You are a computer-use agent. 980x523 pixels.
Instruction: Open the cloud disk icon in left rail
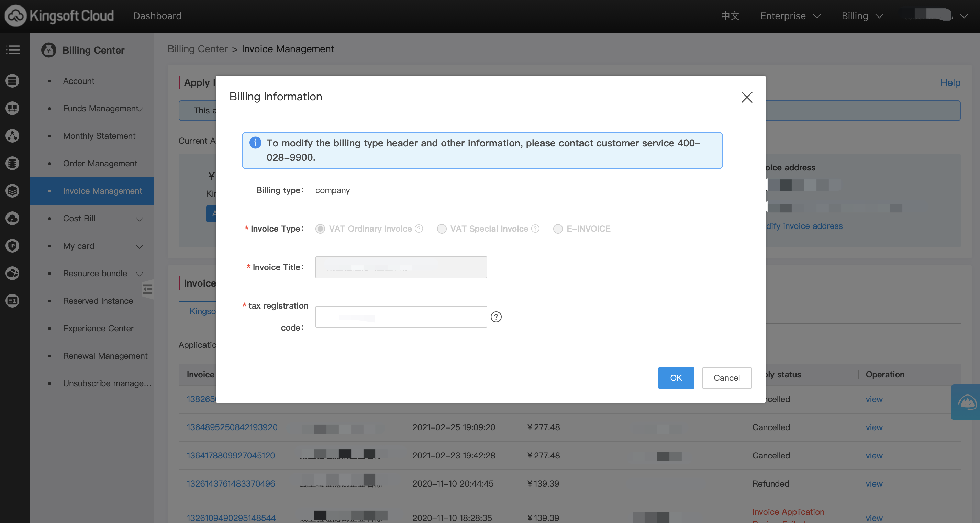tap(13, 218)
